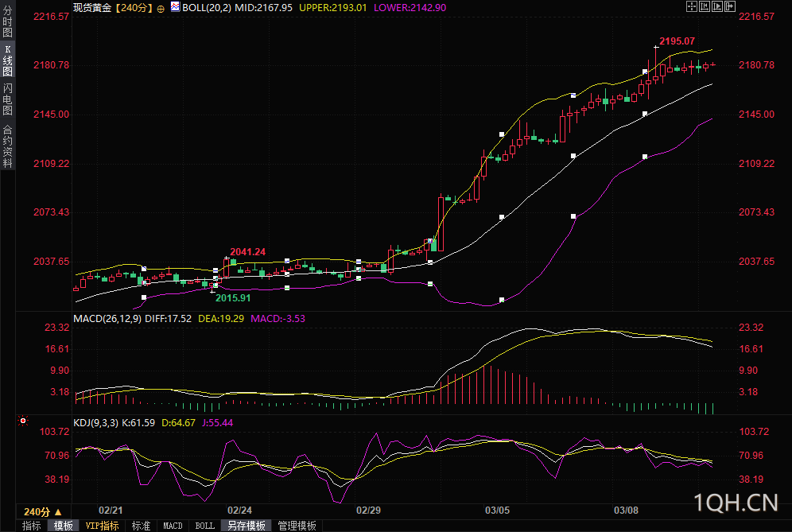Open the 240分 period selector at bottom
Image resolution: width=792 pixels, height=532 pixels.
point(40,511)
